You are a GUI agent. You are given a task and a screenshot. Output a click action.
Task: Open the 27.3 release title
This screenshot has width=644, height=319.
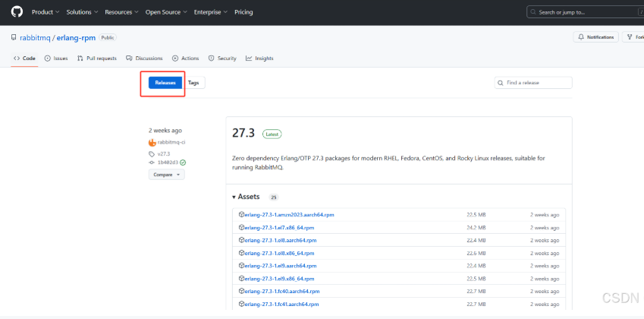point(243,133)
